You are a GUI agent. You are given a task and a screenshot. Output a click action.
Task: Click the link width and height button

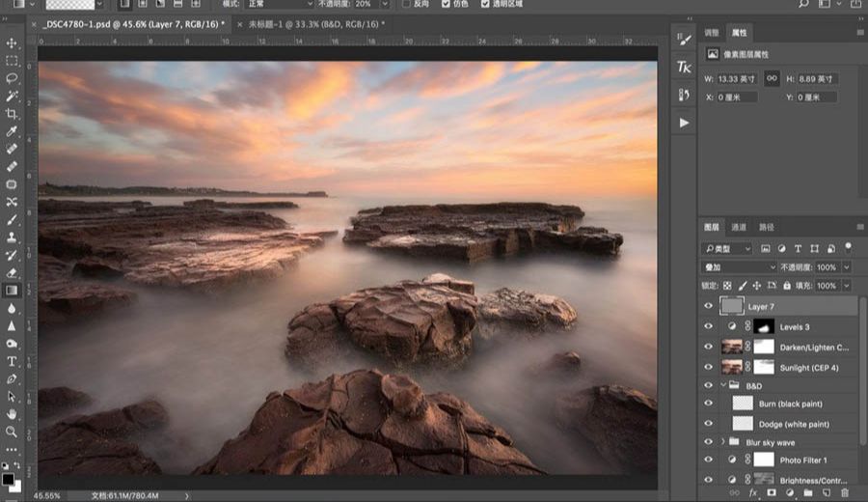[x=772, y=78]
